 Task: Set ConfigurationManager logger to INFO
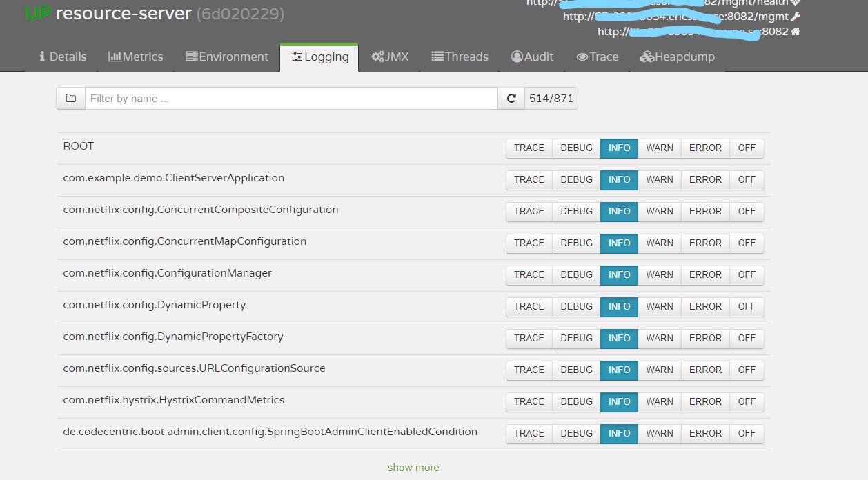620,275
